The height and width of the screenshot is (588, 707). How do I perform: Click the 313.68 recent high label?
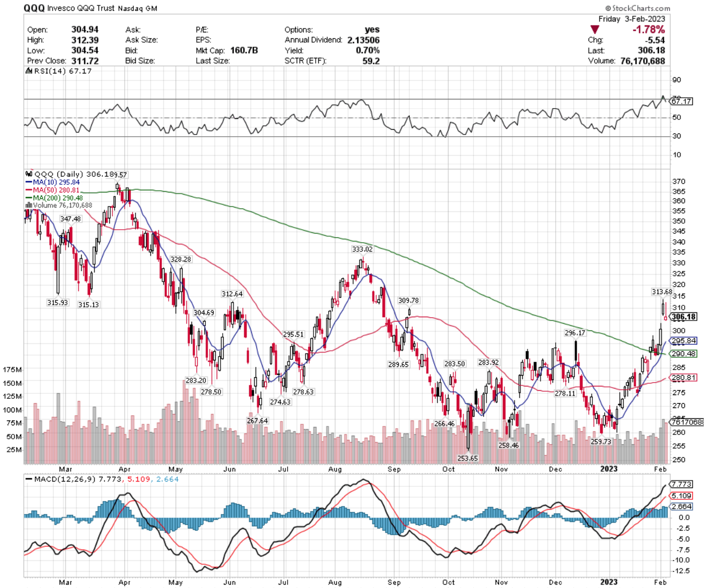coord(662,292)
